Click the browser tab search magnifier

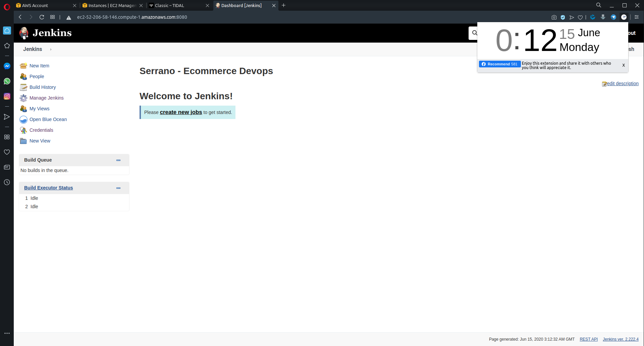599,5
